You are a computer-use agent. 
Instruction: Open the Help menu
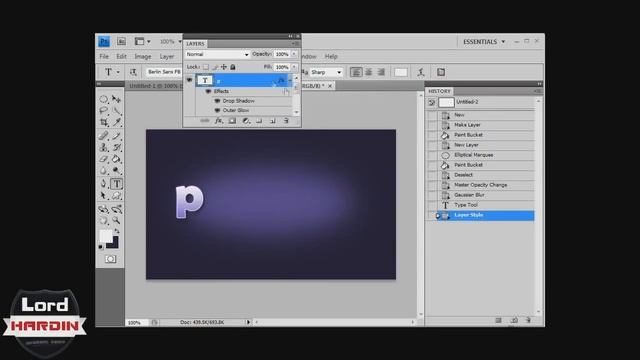(x=331, y=56)
